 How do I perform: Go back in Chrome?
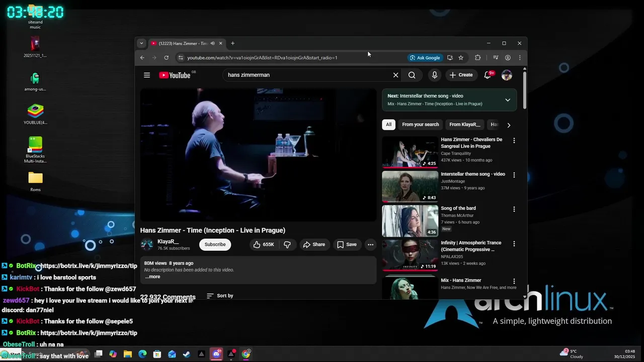pos(142,58)
